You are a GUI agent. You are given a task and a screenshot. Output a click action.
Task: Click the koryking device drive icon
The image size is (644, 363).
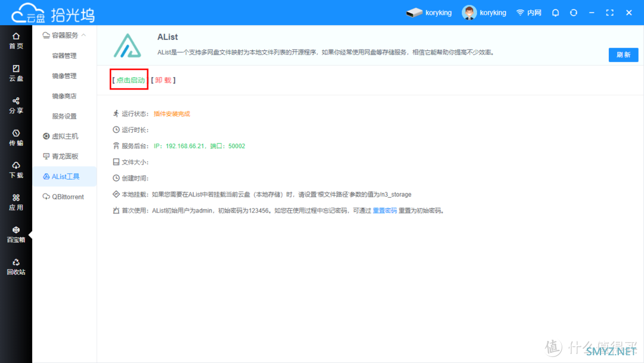414,13
